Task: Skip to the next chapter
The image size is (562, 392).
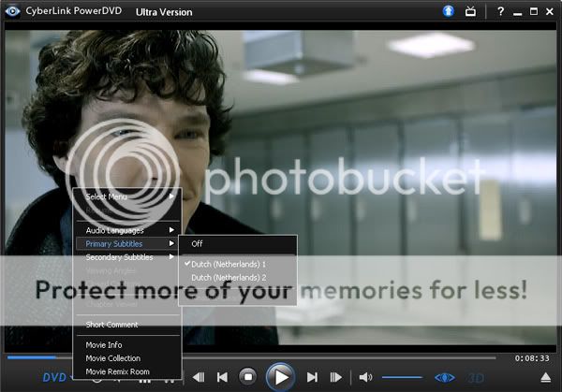Action: pos(312,377)
